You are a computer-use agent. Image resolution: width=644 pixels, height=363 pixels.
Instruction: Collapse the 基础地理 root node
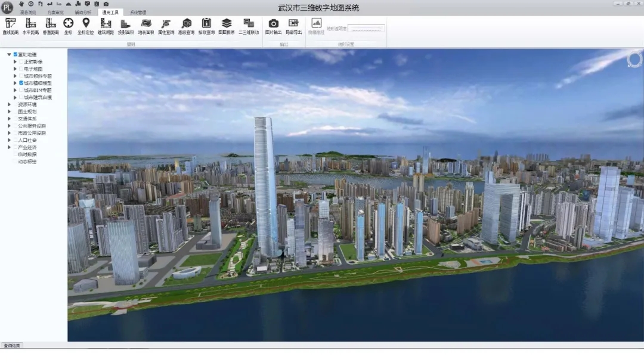point(9,54)
